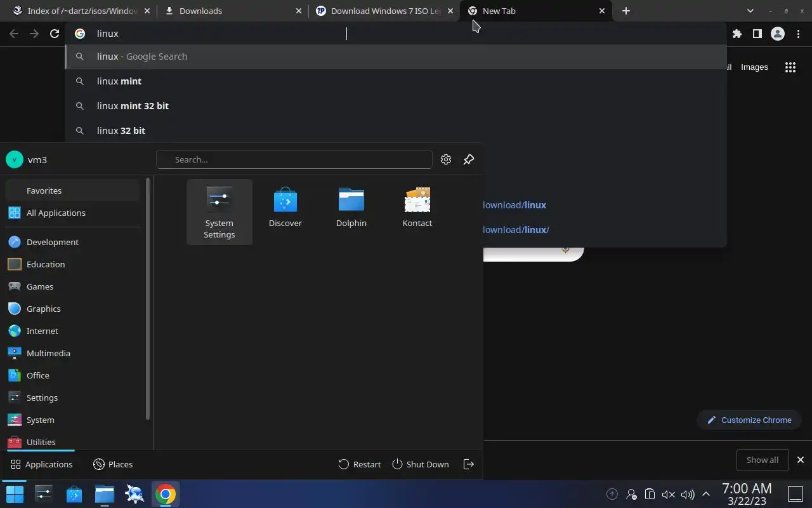Image resolution: width=812 pixels, height=508 pixels.
Task: Open the Internet category
Action: click(72, 331)
